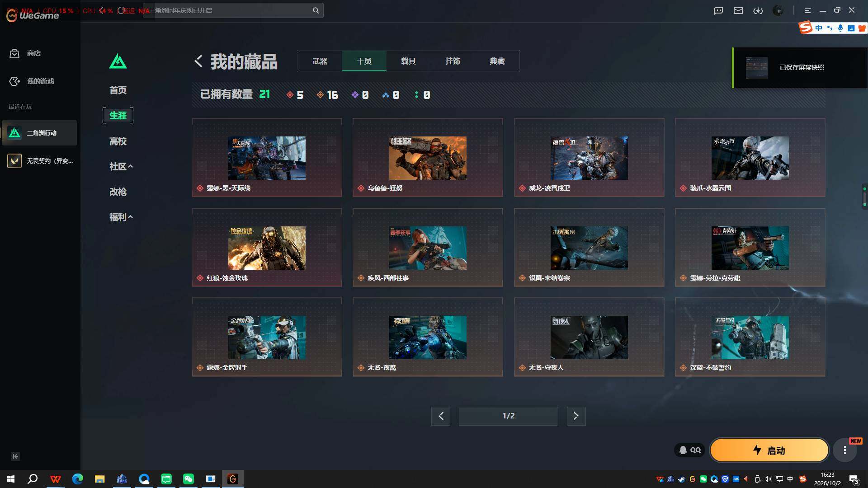Viewport: 868px width, 488px height.
Task: Open the 银翼-未结卷宗 skin card
Action: [x=589, y=247]
